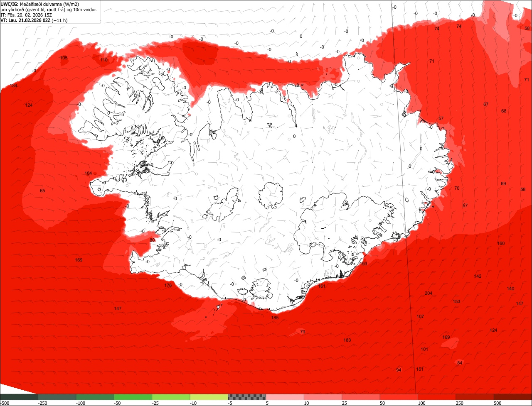Click the map value 69

click(503, 183)
